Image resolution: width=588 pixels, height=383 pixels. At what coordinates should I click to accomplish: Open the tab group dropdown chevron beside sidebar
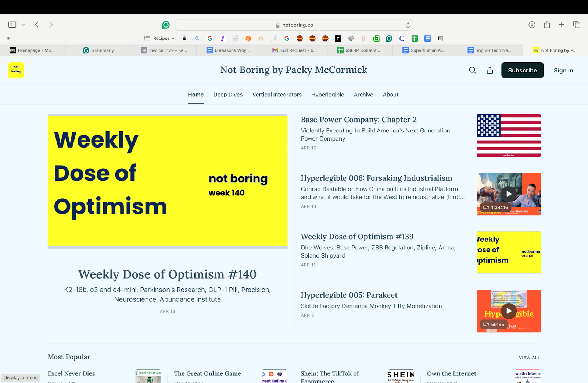coord(23,25)
